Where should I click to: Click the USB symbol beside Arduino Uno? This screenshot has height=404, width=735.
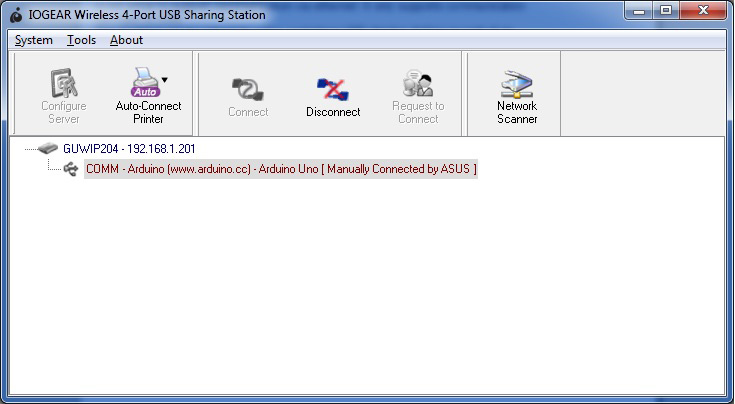tap(71, 169)
